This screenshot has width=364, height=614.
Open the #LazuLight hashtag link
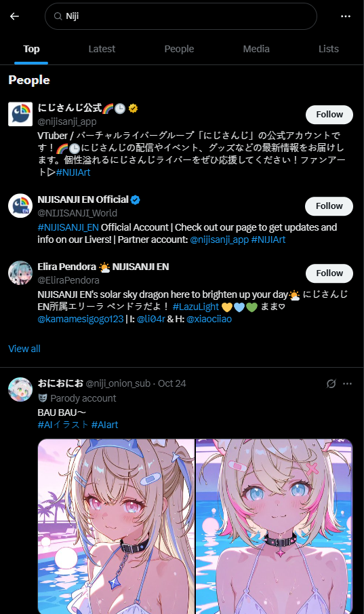tap(196, 307)
